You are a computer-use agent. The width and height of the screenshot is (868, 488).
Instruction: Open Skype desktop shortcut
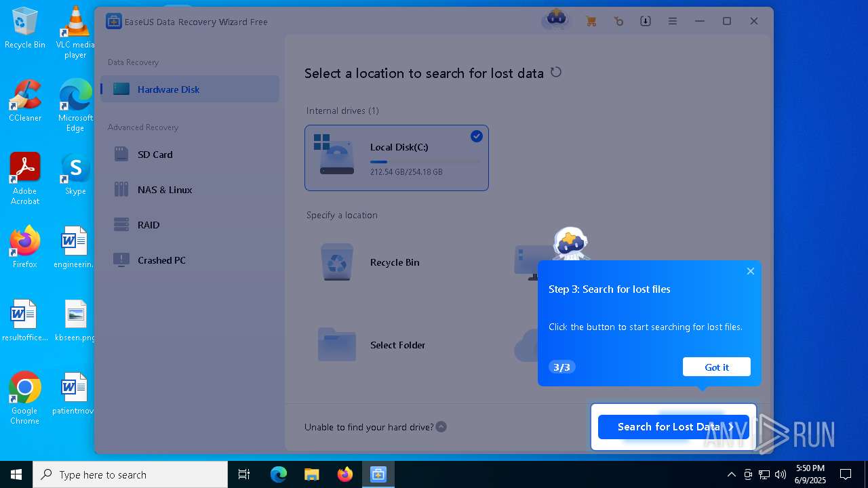75,174
